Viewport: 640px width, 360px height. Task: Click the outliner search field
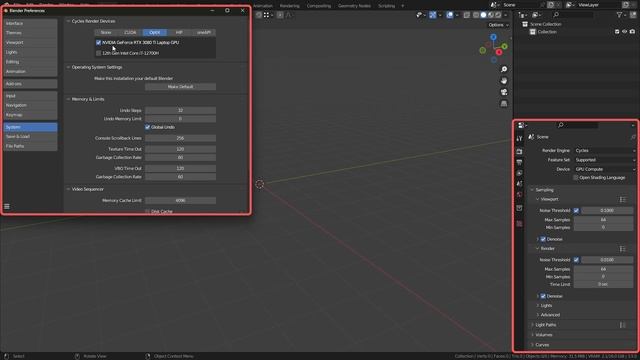point(572,15)
